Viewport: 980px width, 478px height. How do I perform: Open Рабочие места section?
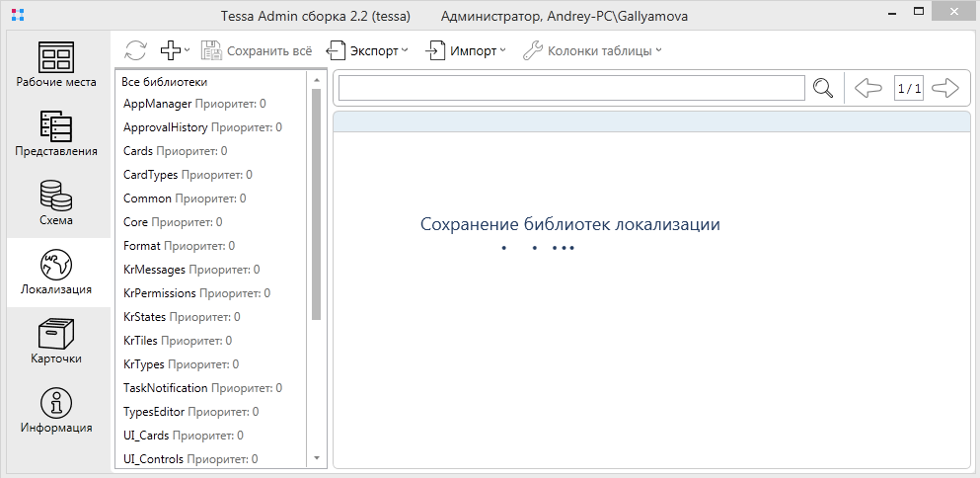[56, 64]
